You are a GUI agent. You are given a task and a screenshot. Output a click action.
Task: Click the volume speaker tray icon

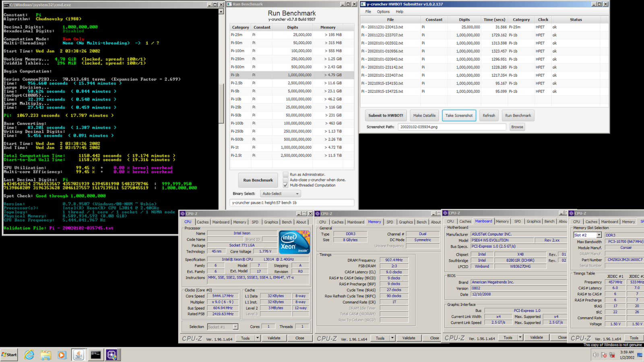[595, 355]
